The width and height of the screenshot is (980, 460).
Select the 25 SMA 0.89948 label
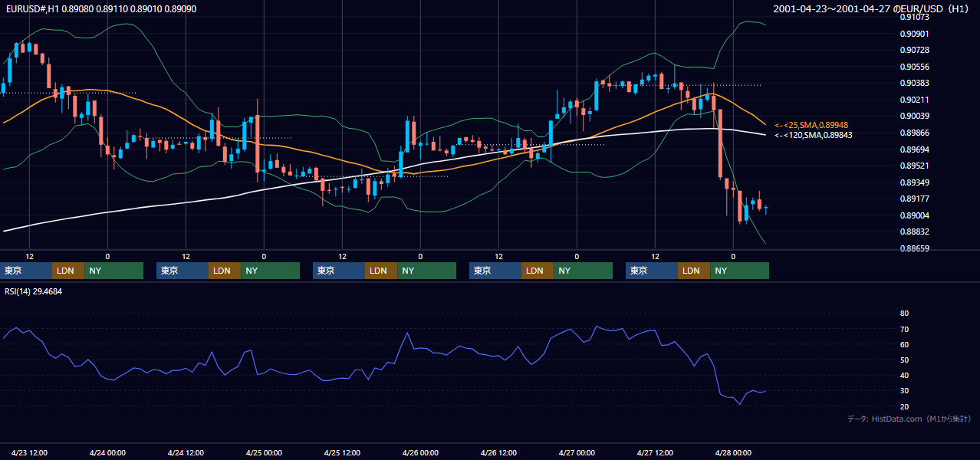811,125
